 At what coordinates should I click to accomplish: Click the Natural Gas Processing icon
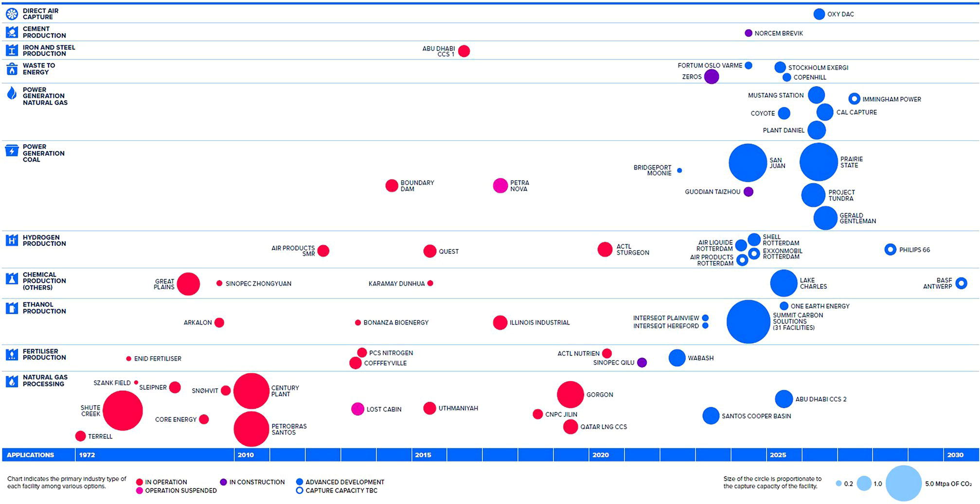tap(12, 381)
